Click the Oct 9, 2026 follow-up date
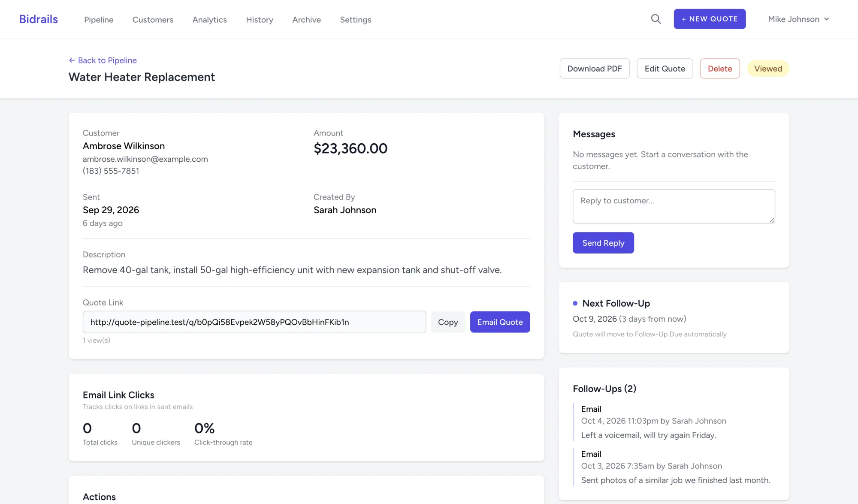 [x=595, y=319]
